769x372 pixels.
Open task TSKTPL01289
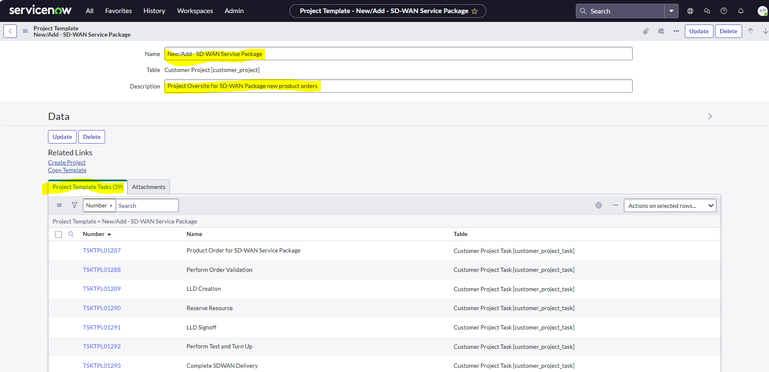click(x=102, y=289)
